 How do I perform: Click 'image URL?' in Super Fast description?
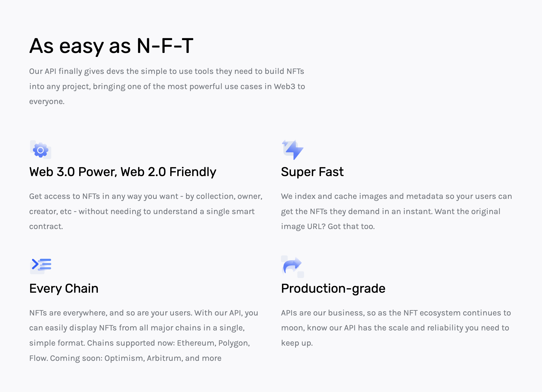pyautogui.click(x=303, y=226)
